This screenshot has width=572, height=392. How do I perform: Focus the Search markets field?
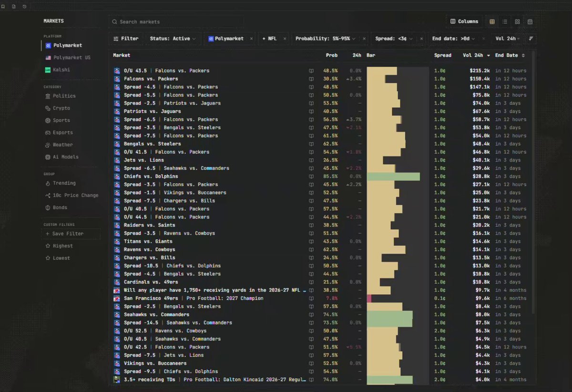coord(176,21)
